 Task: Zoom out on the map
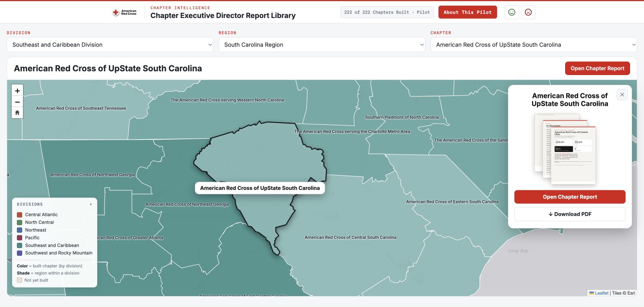17,102
